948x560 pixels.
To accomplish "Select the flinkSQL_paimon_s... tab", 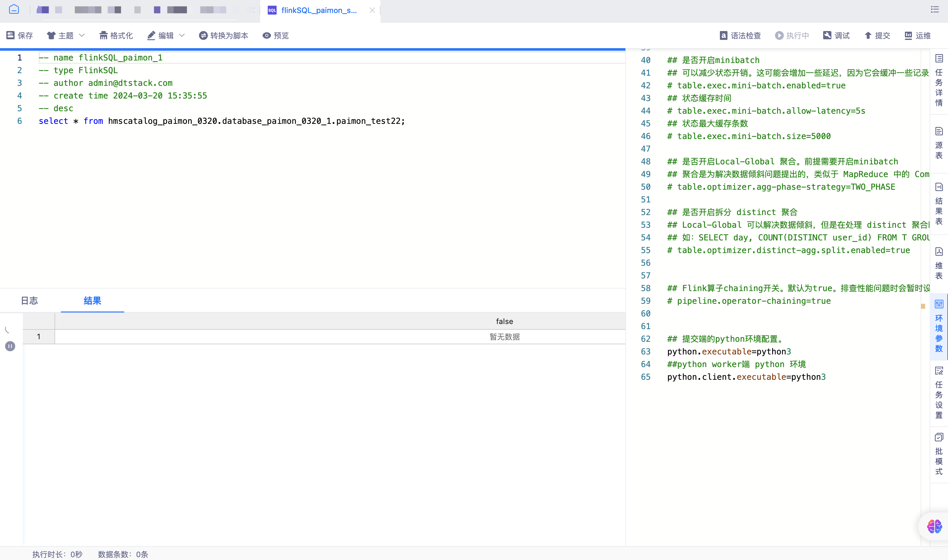I will pos(319,10).
